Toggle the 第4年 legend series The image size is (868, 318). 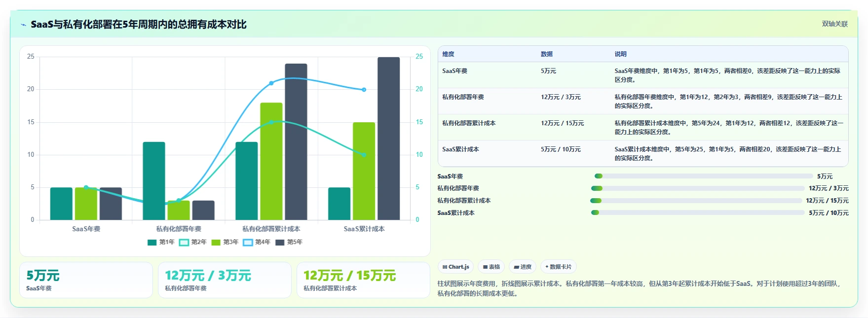257,242
